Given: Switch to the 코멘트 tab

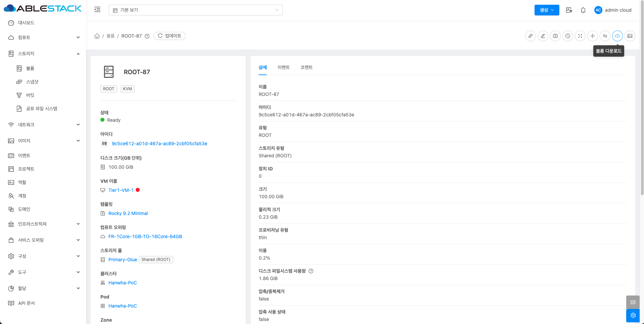Looking at the screenshot, I should coord(306,67).
